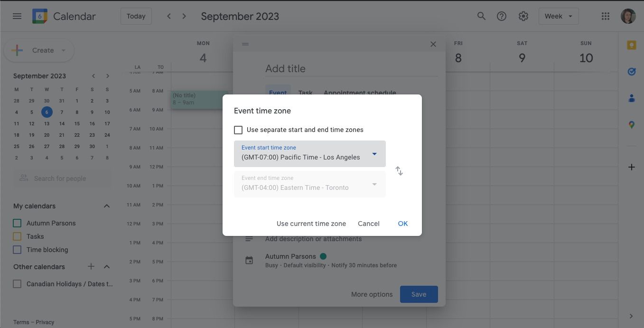Viewport: 644px width, 328px height.
Task: Toggle Time blocking calendar checkbox
Action: click(17, 250)
